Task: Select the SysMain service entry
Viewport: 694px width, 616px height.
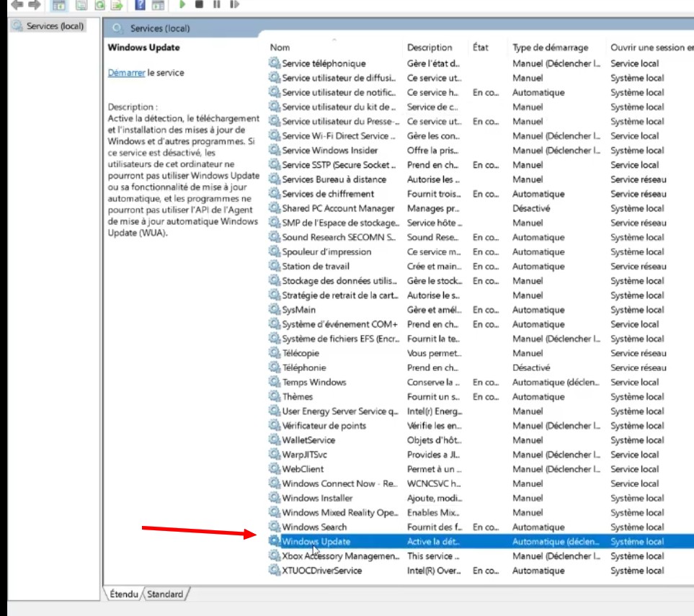Action: [298, 310]
